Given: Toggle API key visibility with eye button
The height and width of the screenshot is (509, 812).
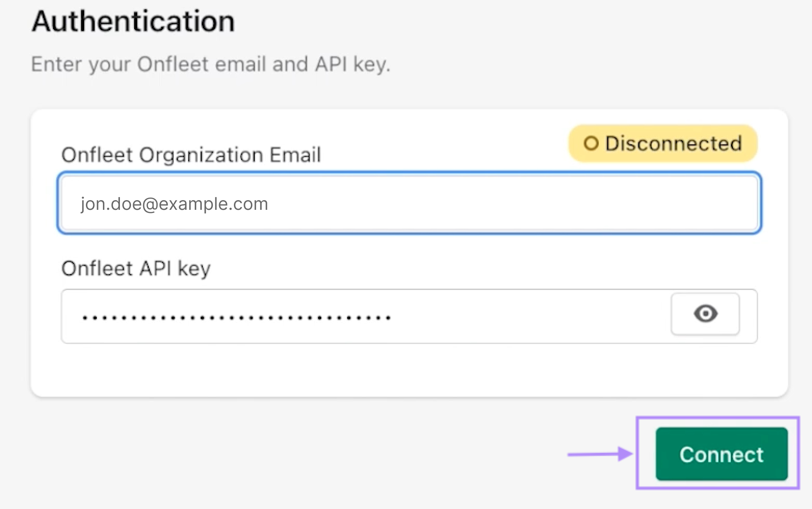Looking at the screenshot, I should pyautogui.click(x=706, y=314).
